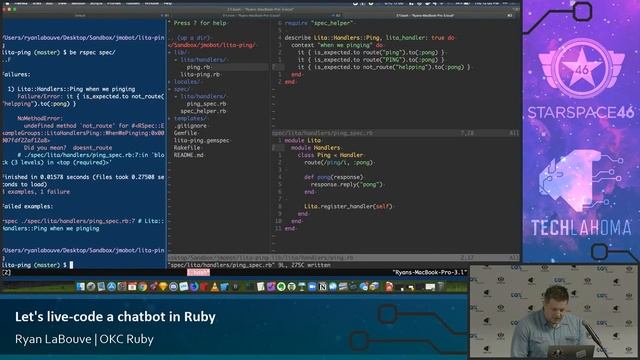
Task: Launch Google Chrome from the Dock
Action: coord(142,287)
